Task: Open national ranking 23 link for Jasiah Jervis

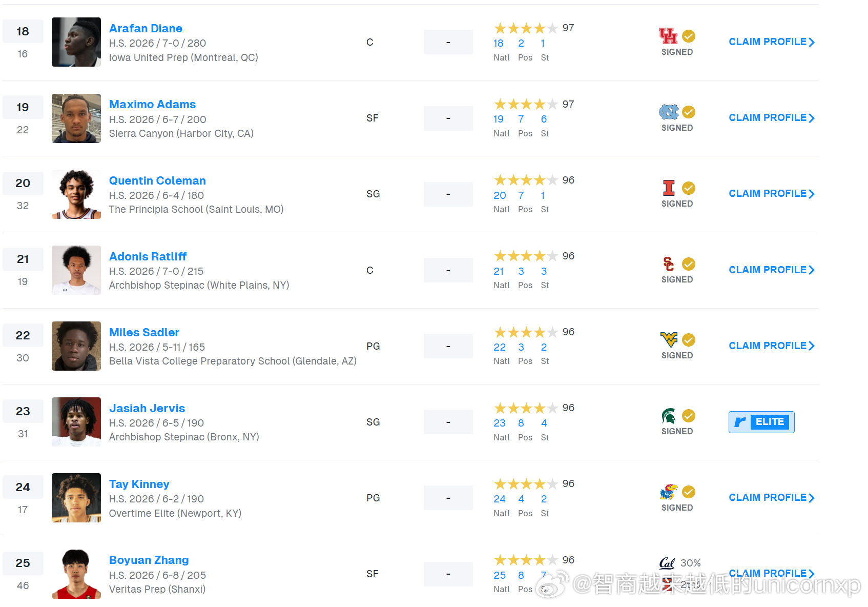Action: coord(500,423)
